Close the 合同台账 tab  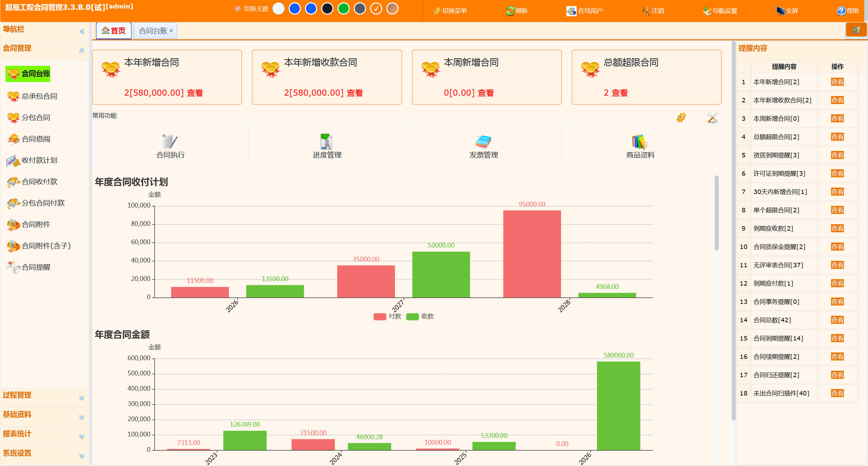click(x=171, y=31)
